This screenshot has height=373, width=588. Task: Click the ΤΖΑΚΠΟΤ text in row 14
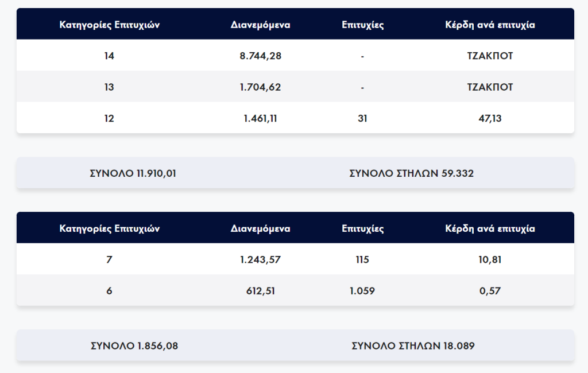pyautogui.click(x=490, y=56)
